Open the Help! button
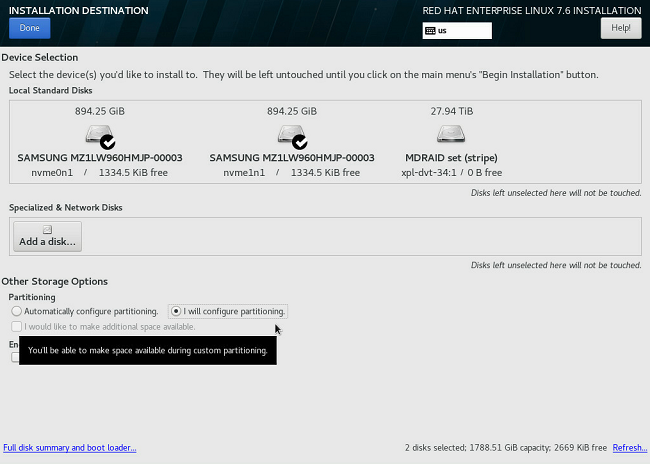The image size is (650, 464). (620, 28)
